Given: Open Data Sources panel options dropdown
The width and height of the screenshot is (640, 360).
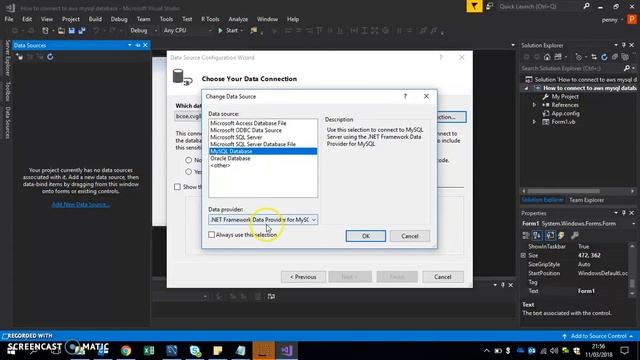Looking at the screenshot, I should coord(129,45).
